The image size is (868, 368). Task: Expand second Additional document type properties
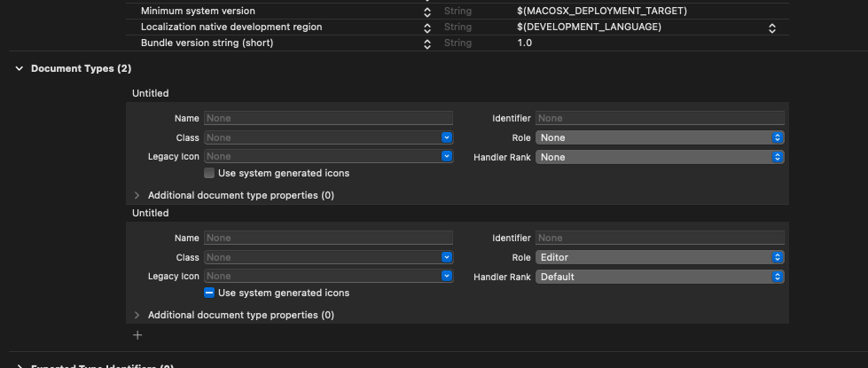click(137, 315)
